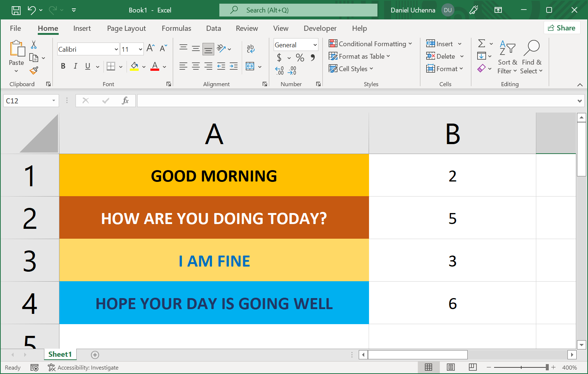Click the Increase Decimal icon

click(292, 70)
